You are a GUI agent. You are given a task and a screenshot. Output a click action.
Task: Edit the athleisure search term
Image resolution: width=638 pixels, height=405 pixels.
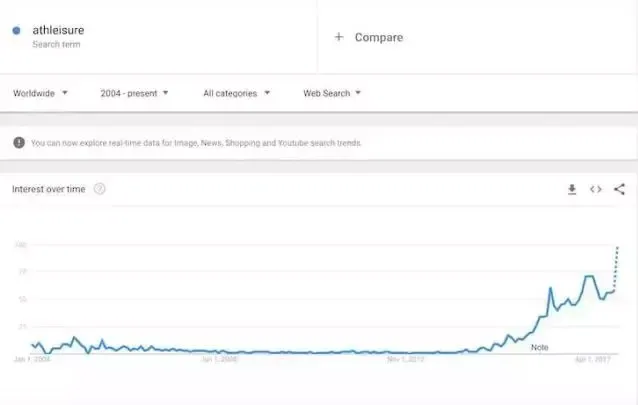coord(58,30)
